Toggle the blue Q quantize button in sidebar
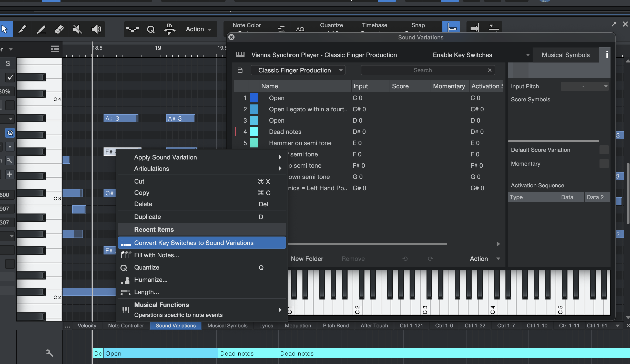630x364 pixels. pos(10,133)
